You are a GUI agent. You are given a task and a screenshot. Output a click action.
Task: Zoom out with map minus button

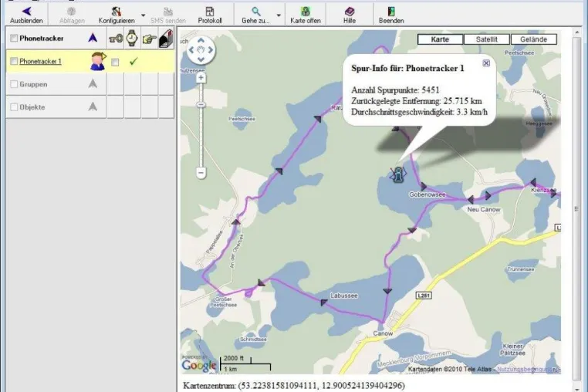[201, 173]
